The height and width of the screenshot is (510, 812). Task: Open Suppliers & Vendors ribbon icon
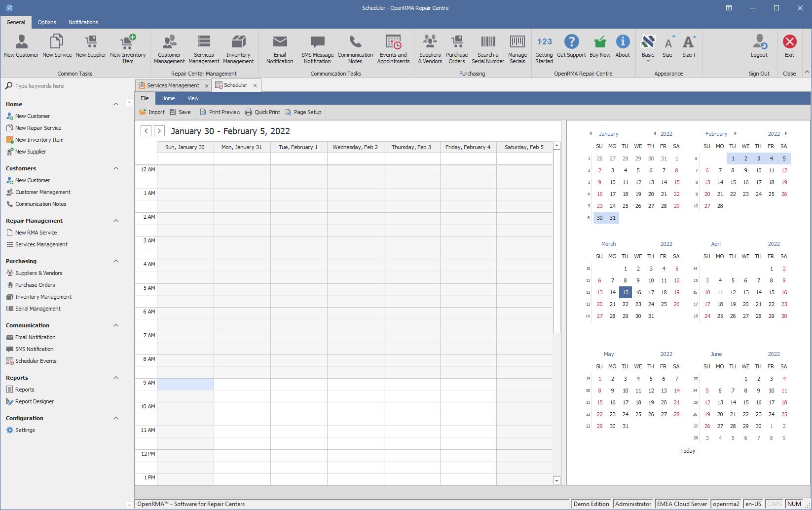point(430,49)
